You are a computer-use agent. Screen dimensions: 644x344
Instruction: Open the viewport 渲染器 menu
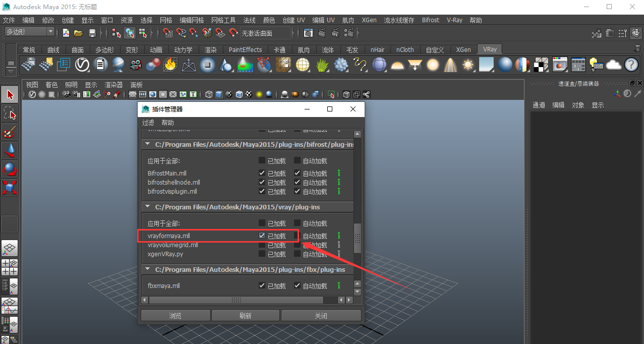click(113, 85)
